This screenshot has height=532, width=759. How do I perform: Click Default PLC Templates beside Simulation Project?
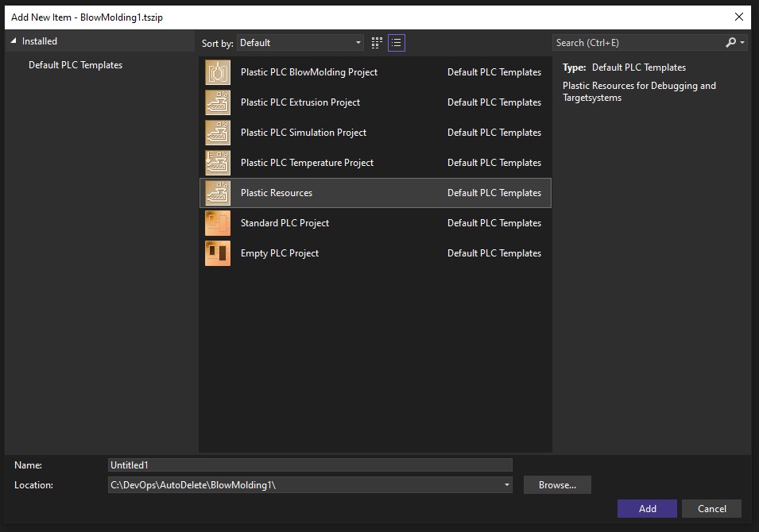494,133
